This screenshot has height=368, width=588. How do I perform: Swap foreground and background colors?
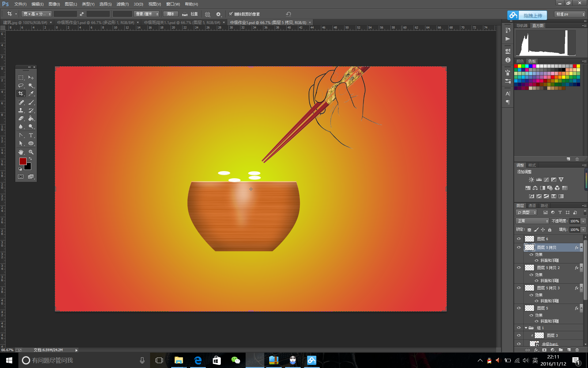click(x=30, y=159)
